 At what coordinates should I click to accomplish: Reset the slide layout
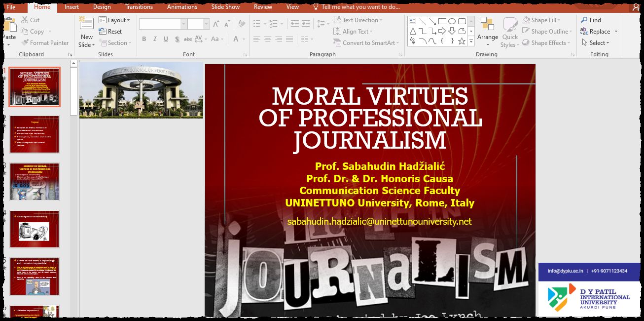pyautogui.click(x=110, y=32)
